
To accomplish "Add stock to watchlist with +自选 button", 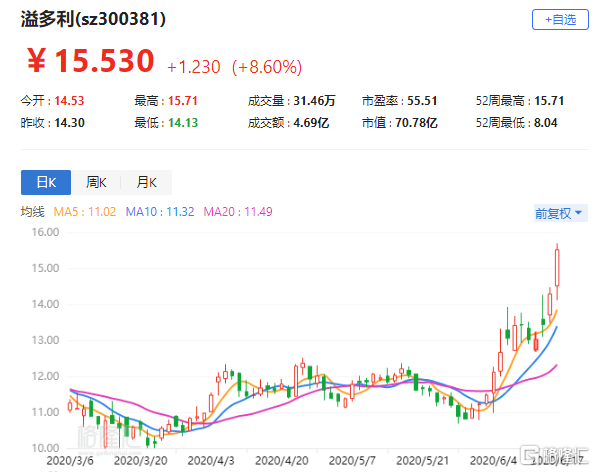I will tap(560, 19).
